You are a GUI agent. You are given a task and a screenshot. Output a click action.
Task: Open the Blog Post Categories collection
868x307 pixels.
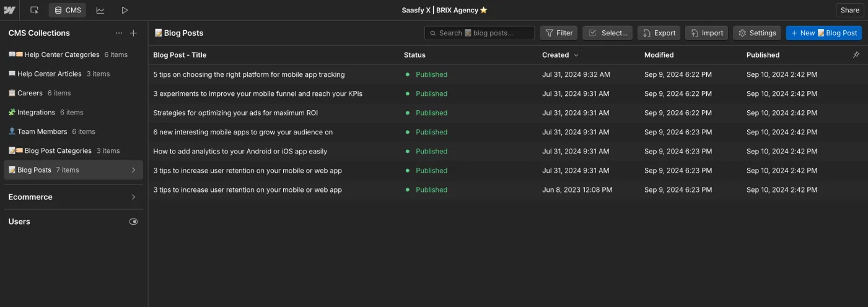[73, 150]
